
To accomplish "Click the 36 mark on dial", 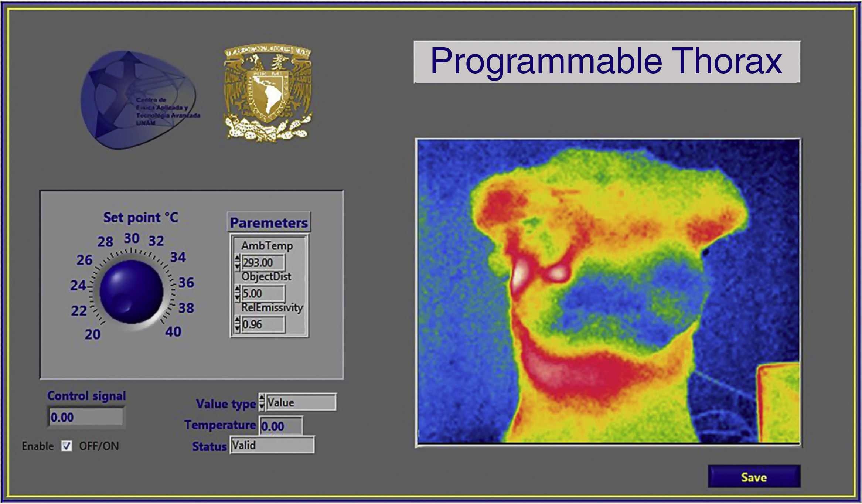I will 186,283.
